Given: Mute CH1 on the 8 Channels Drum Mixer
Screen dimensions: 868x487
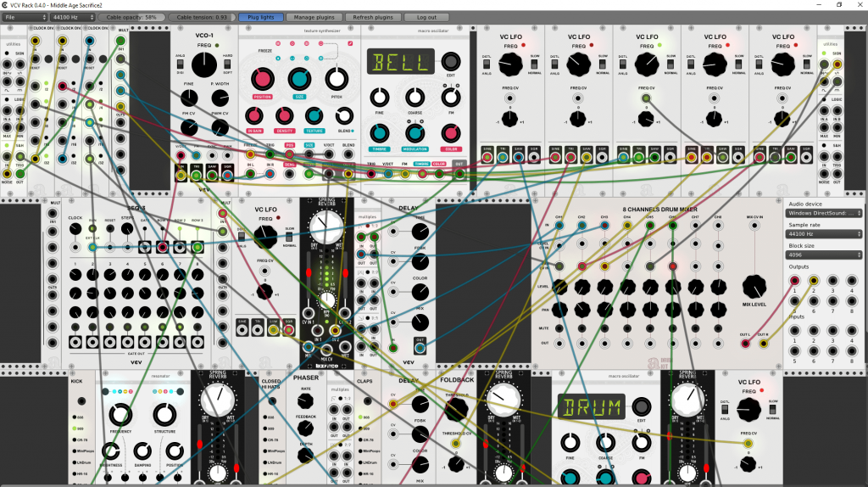Looking at the screenshot, I should (x=559, y=328).
